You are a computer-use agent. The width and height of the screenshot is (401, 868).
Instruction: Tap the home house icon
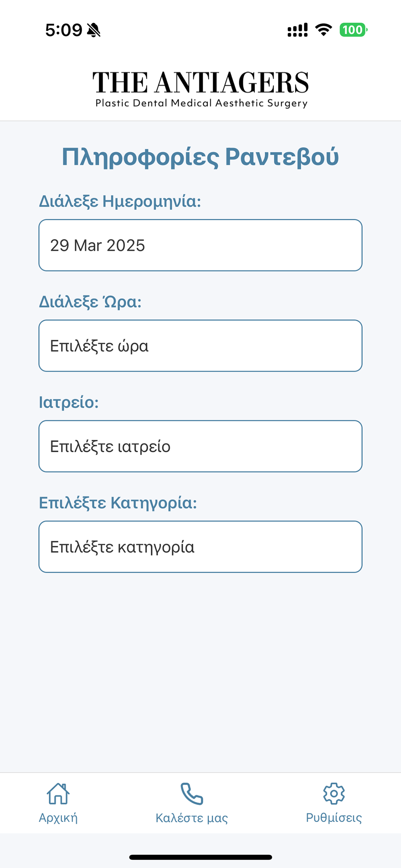click(x=58, y=793)
